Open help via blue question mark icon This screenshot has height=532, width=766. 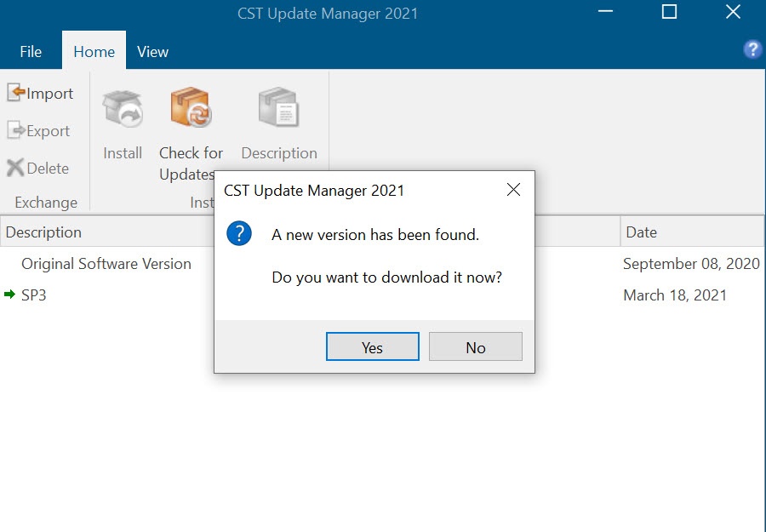pos(752,49)
